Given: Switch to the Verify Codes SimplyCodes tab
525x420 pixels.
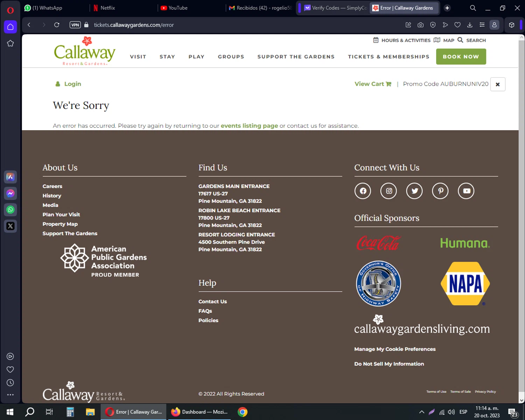Looking at the screenshot, I should click(x=335, y=8).
